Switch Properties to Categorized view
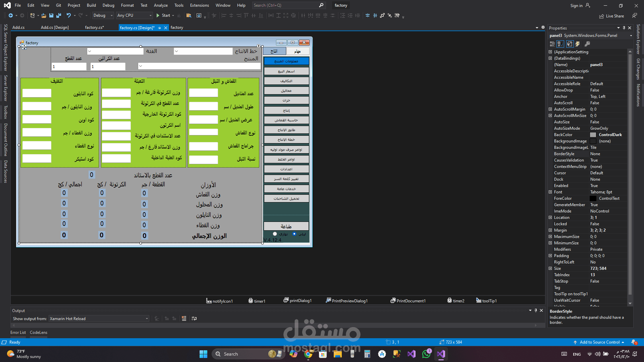The image size is (644, 362). tap(552, 44)
